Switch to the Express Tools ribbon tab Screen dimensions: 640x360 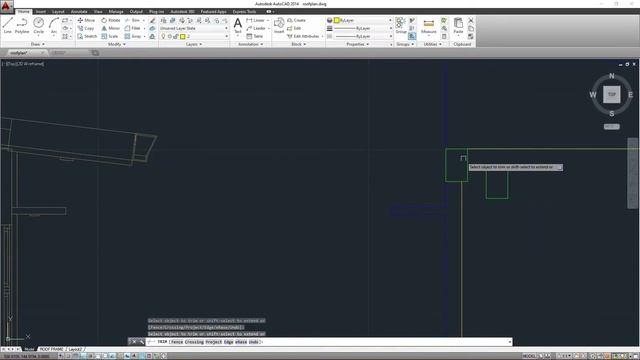pos(244,11)
